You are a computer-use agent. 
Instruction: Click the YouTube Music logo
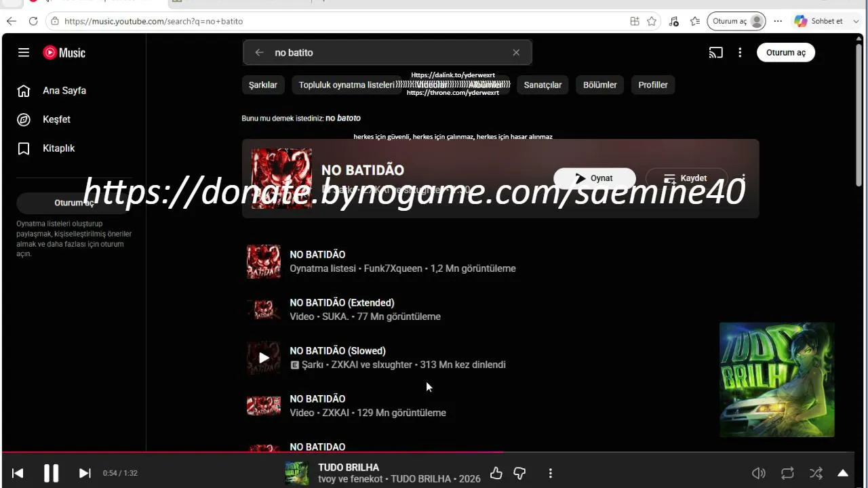pos(64,52)
